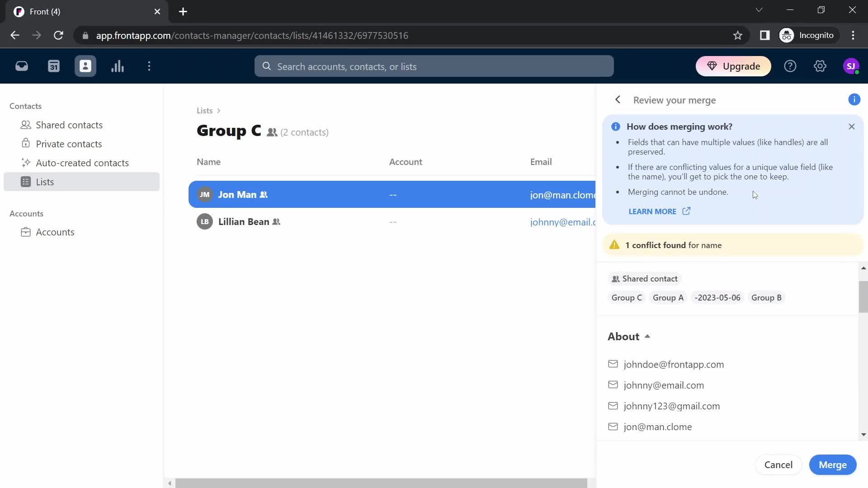868x488 pixels.
Task: Close the How does merging work tooltip
Action: coord(851,127)
